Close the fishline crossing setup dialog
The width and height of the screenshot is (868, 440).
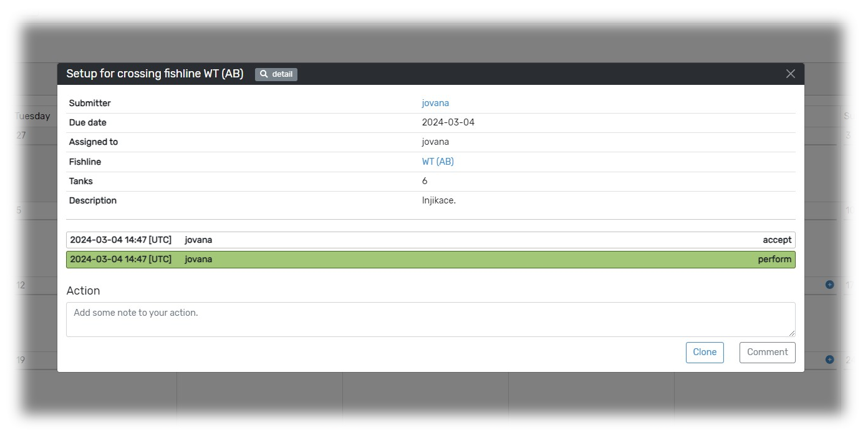(790, 74)
